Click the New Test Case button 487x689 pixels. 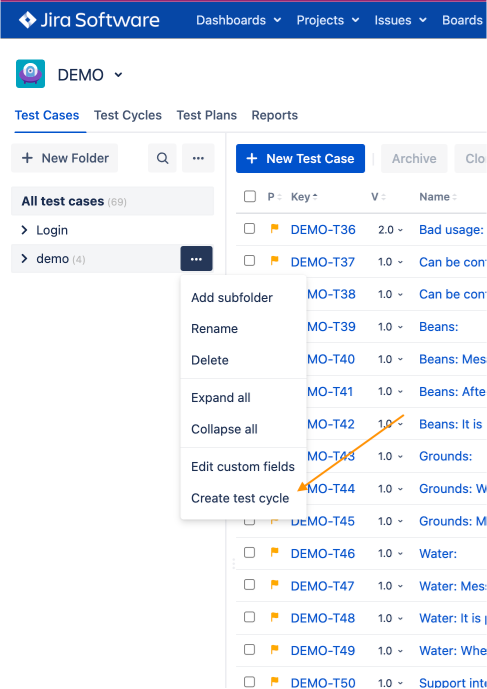coord(300,159)
